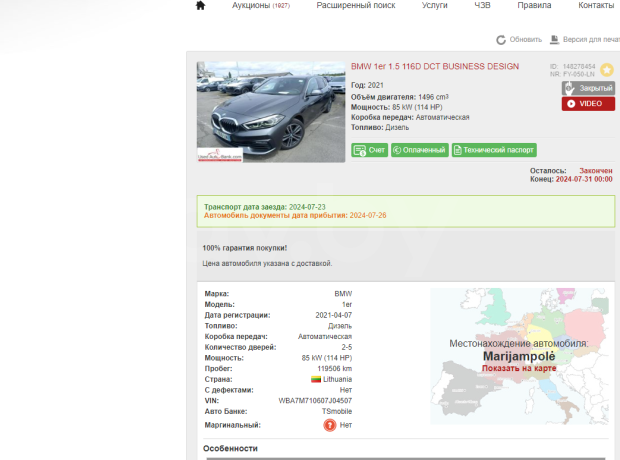The height and width of the screenshot is (460, 620).
Task: Open Расширенный поиск page
Action: (355, 6)
